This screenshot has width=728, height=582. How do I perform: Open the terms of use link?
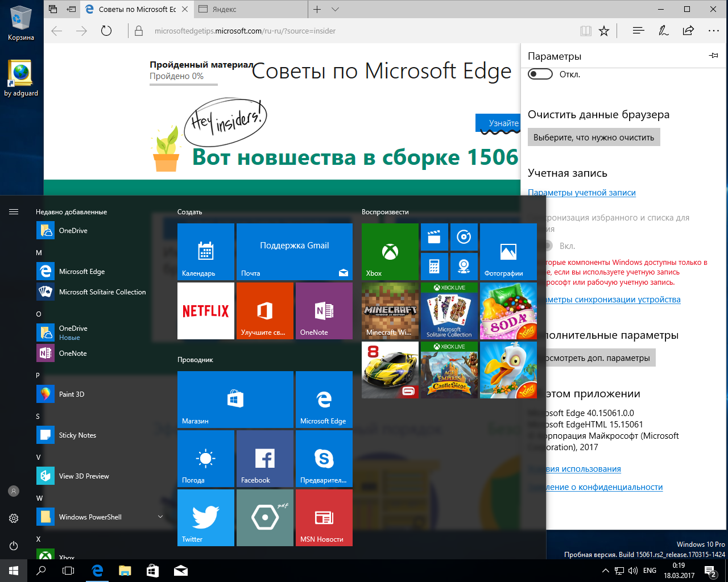[584, 469]
